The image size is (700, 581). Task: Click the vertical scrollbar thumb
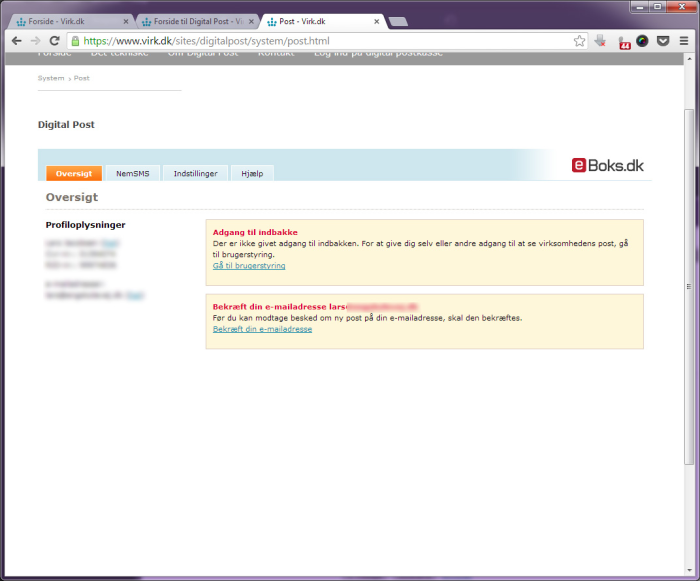689,287
